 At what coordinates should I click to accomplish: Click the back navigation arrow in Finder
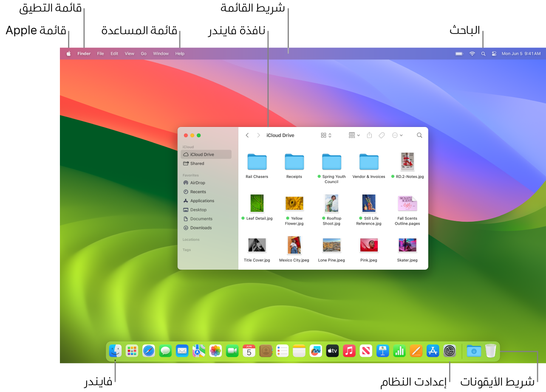(x=247, y=135)
